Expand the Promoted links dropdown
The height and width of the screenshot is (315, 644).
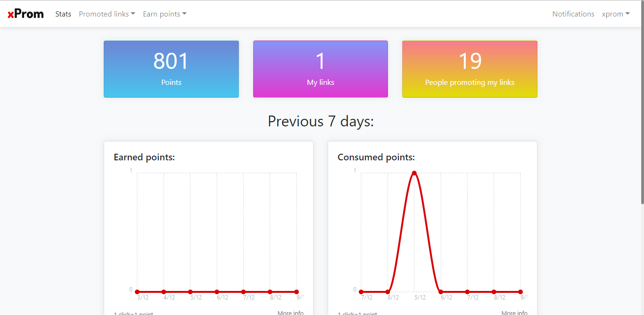tap(107, 14)
